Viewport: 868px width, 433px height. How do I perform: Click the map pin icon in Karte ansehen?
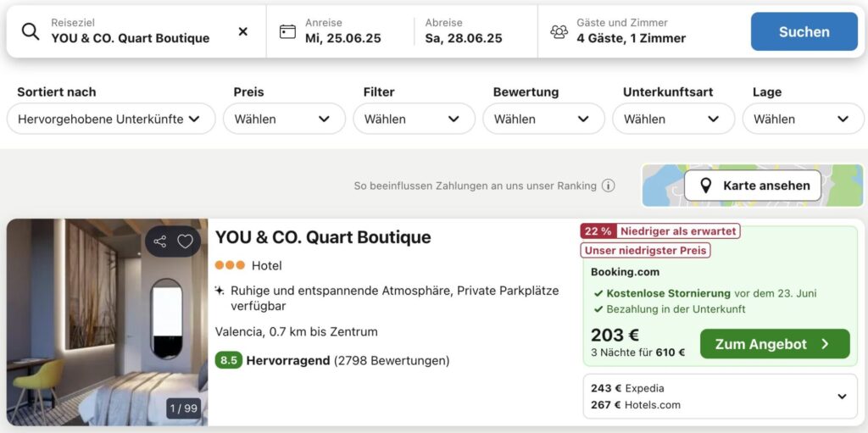pyautogui.click(x=706, y=186)
